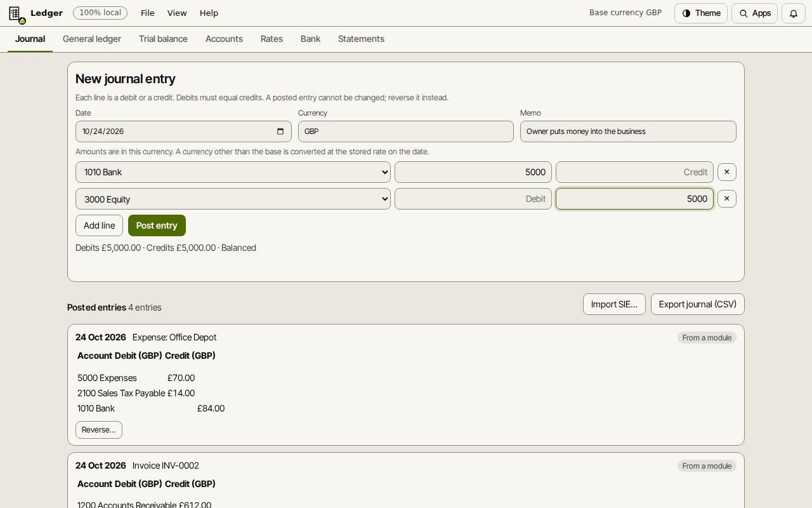Image resolution: width=812 pixels, height=508 pixels.
Task: Select the Journal tab
Action: [30, 39]
